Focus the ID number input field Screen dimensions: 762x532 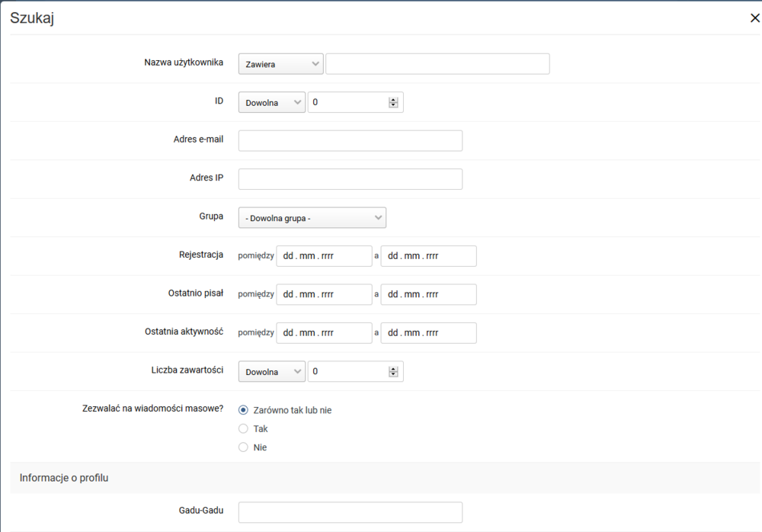[347, 103]
